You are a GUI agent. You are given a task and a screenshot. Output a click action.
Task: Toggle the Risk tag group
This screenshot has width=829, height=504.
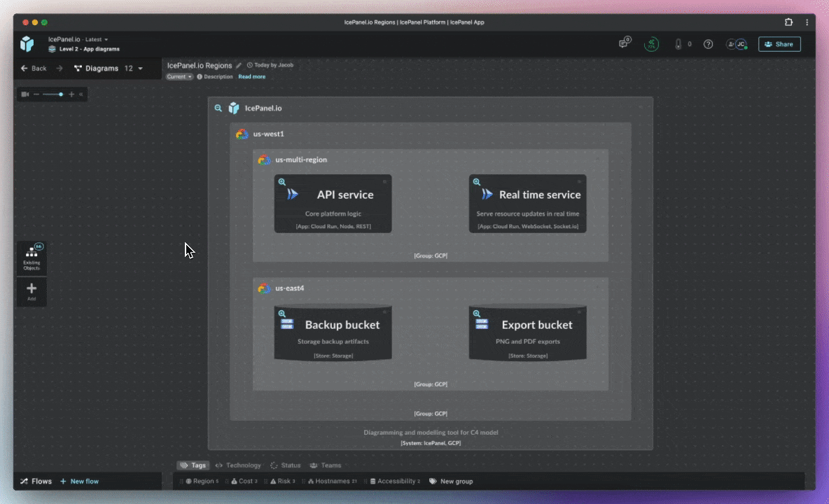[280, 482]
